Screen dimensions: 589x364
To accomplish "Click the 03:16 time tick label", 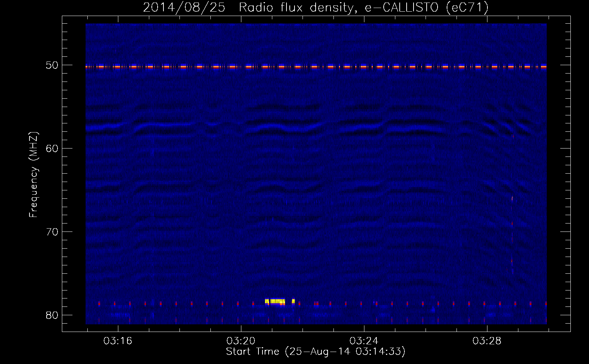I will point(118,341).
